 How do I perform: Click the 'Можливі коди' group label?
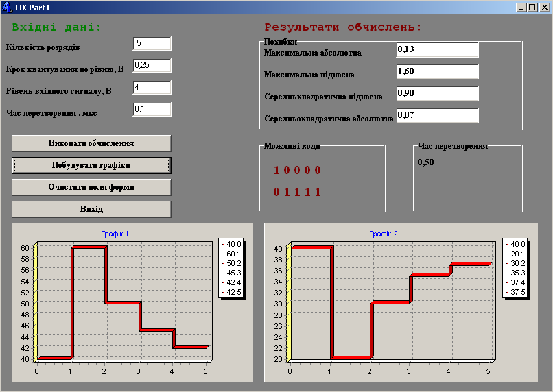pos(292,146)
